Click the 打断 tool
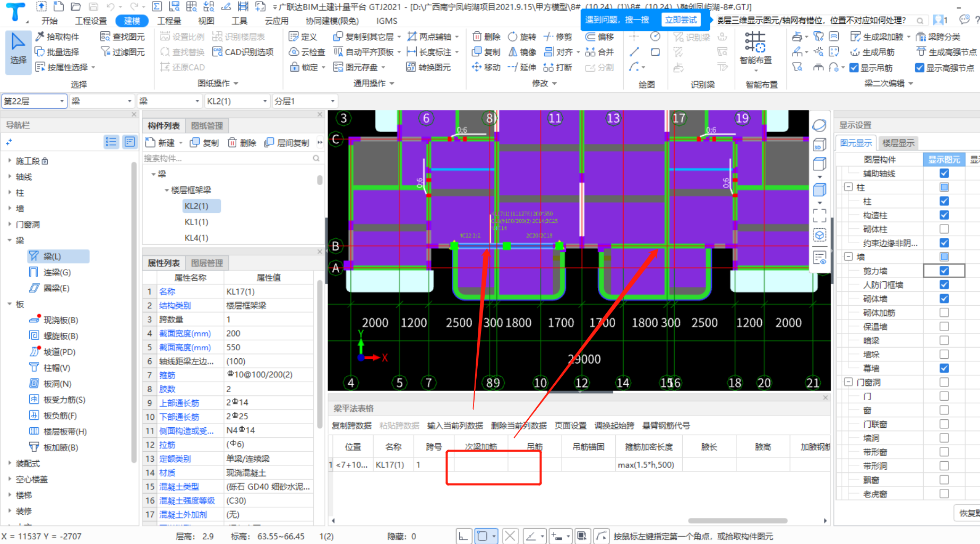 [x=558, y=67]
